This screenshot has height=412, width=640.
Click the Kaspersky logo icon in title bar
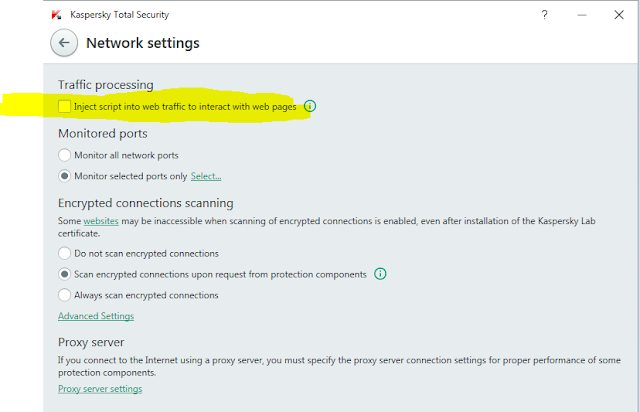coord(56,15)
